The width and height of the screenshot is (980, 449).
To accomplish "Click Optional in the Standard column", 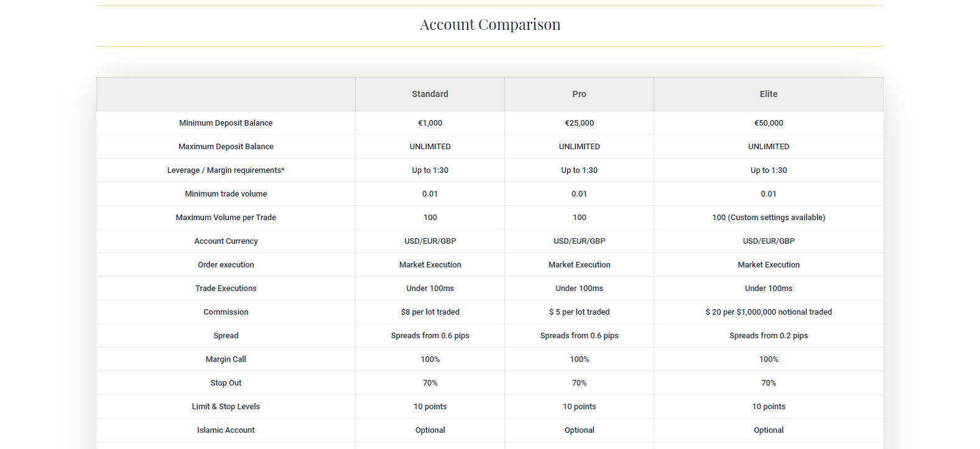I will tap(430, 430).
